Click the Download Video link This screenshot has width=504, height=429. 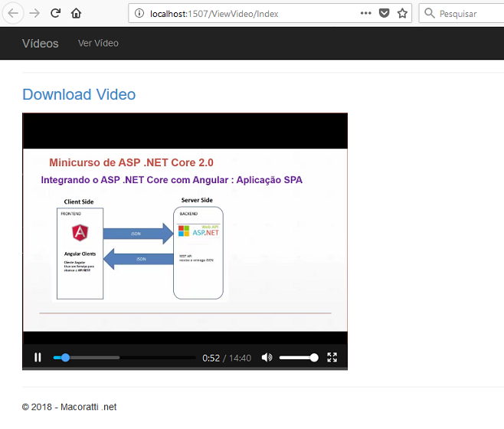pos(79,94)
